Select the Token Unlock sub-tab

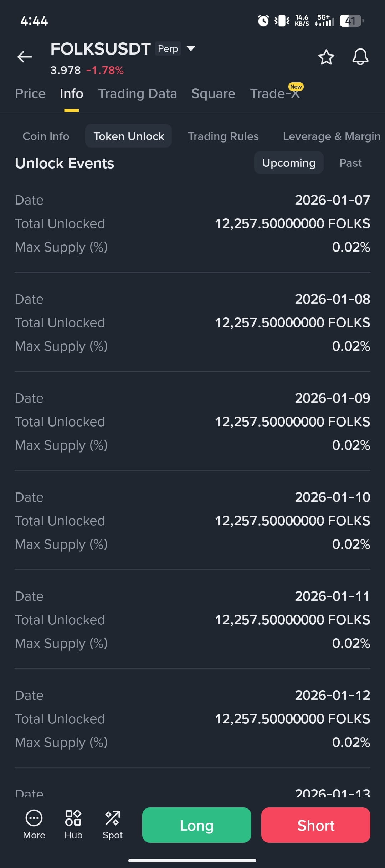point(129,136)
